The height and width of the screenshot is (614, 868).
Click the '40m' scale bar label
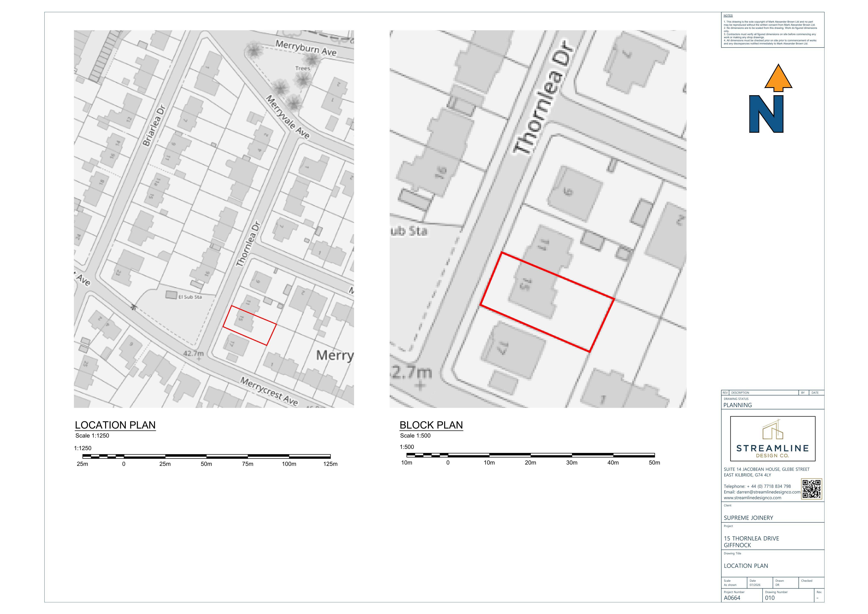pos(613,462)
